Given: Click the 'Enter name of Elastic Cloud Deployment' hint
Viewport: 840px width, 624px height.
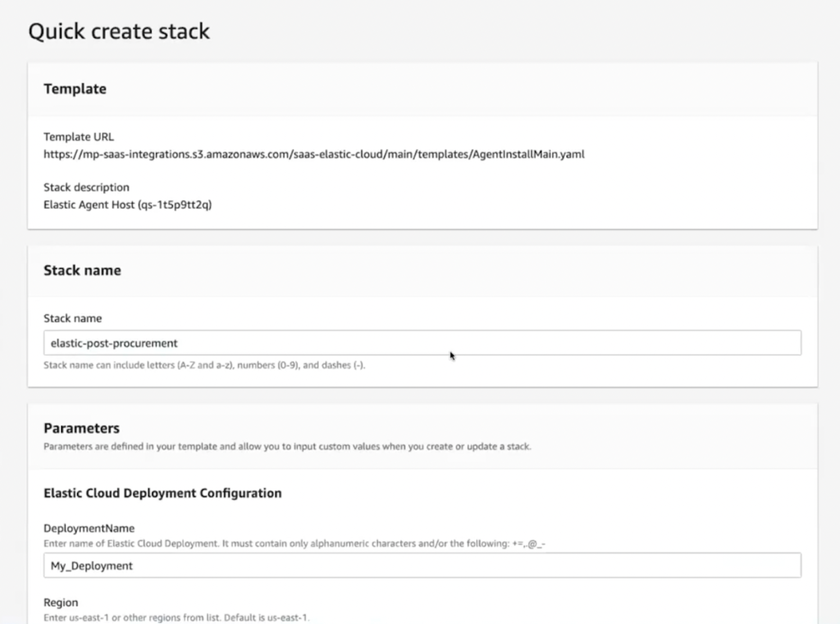Looking at the screenshot, I should pyautogui.click(x=294, y=544).
